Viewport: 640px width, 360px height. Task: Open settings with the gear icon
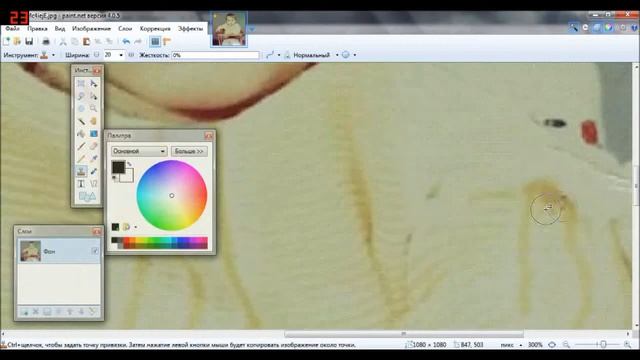(623, 28)
